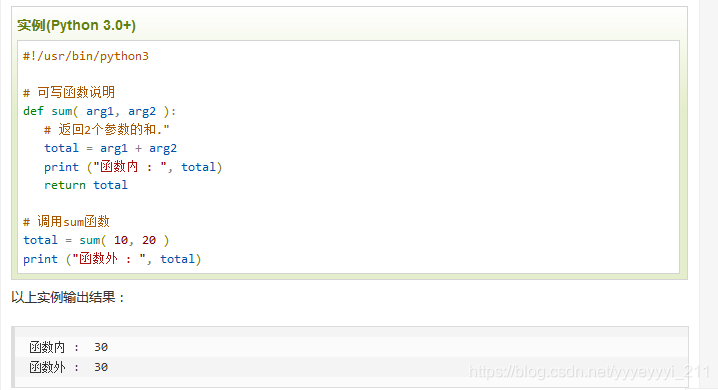This screenshot has height=390, width=718.
Task: Click the heading 实例(Python 3.0+)
Action: tap(76, 25)
